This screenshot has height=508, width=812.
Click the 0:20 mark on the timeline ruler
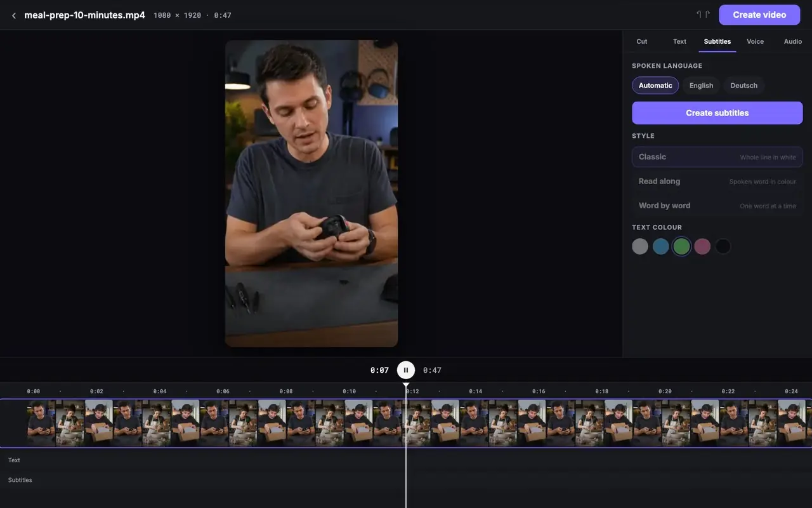(x=665, y=391)
